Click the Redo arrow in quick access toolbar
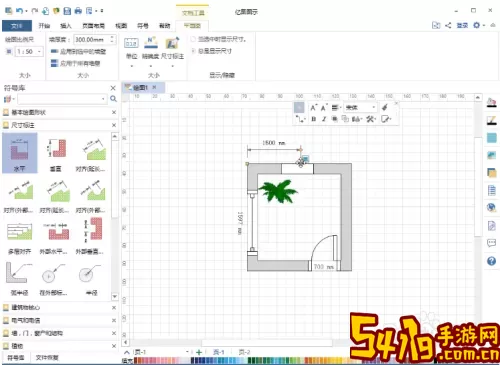Screen dimensions: 500x365 (34, 11)
